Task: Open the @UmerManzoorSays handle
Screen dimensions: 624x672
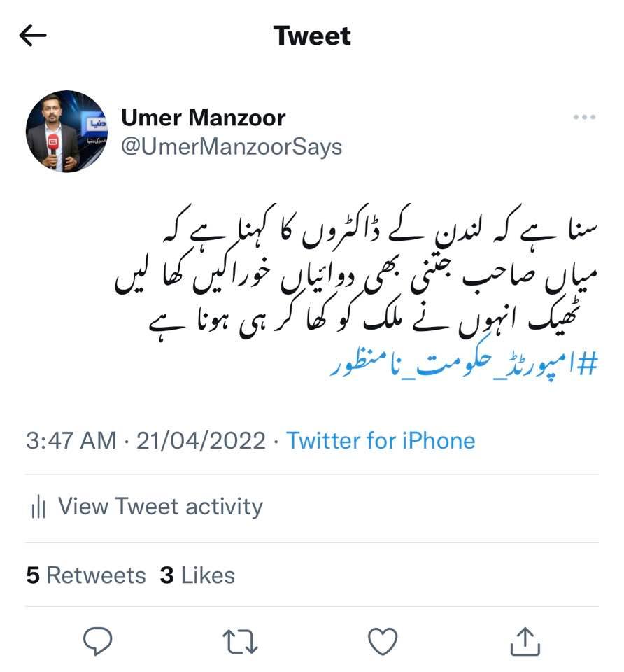Action: point(232,146)
